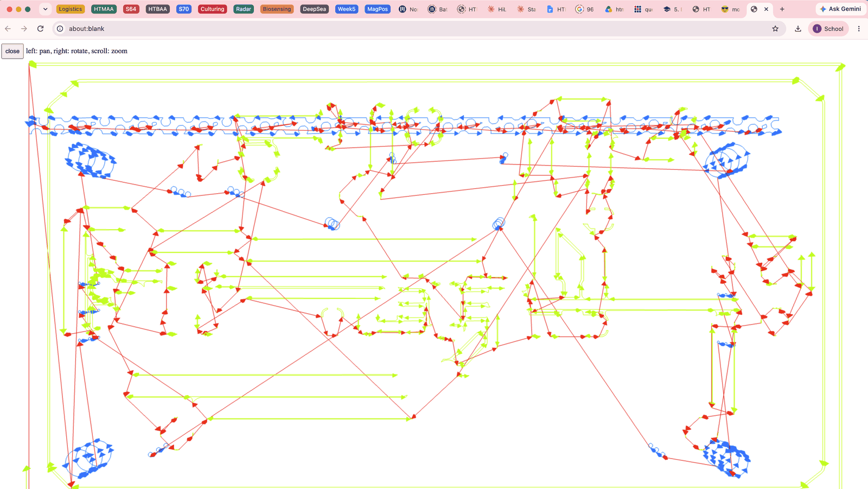This screenshot has height=489, width=868.
Task: Bookmark this page with the star
Action: pos(775,29)
